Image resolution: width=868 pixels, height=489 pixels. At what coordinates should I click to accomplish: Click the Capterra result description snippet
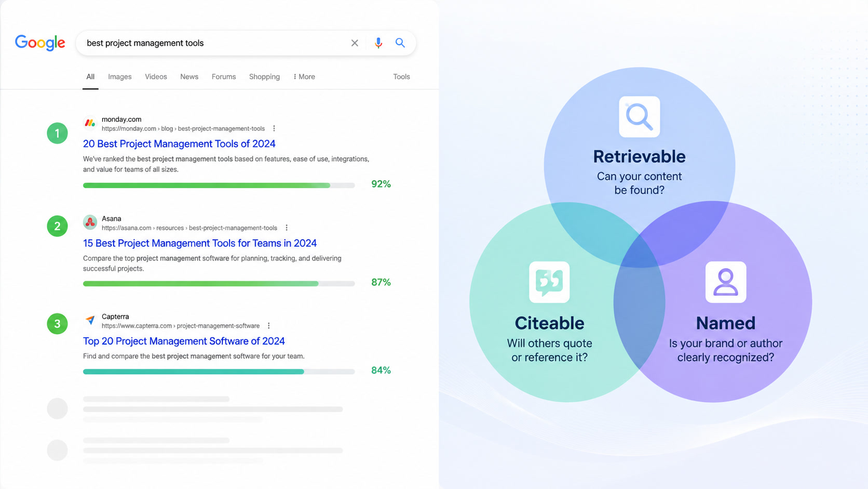click(194, 356)
